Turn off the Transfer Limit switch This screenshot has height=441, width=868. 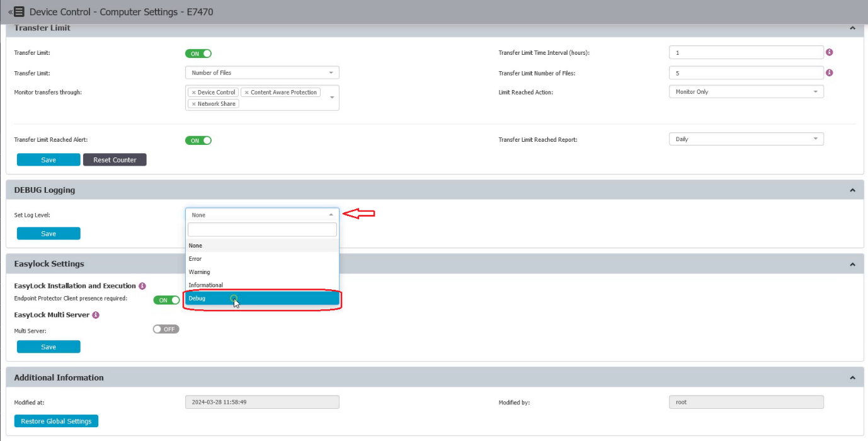point(198,54)
